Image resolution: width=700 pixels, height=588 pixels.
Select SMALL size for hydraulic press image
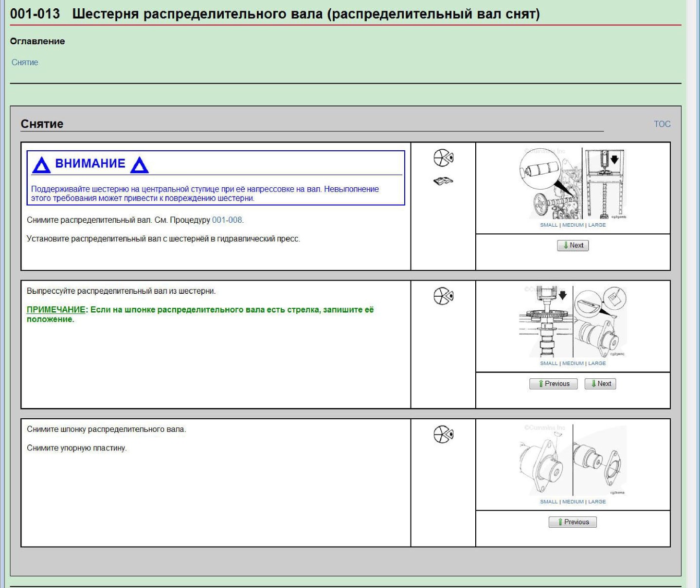point(549,225)
